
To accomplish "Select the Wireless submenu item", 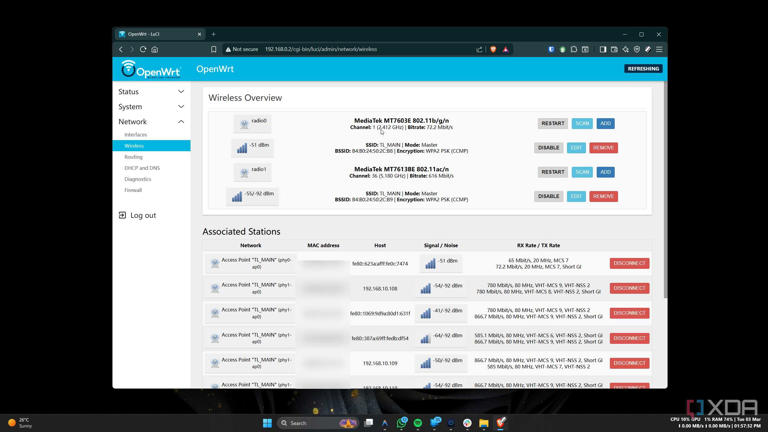I will 151,145.
